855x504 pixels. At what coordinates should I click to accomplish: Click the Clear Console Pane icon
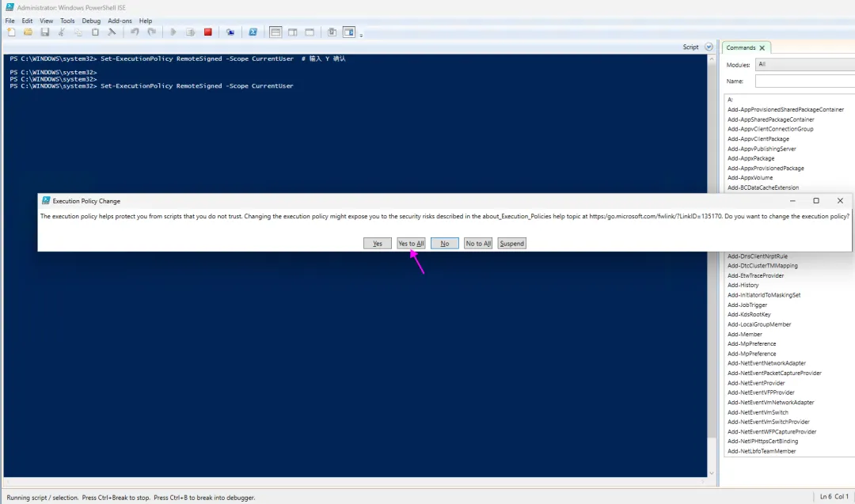pyautogui.click(x=112, y=32)
